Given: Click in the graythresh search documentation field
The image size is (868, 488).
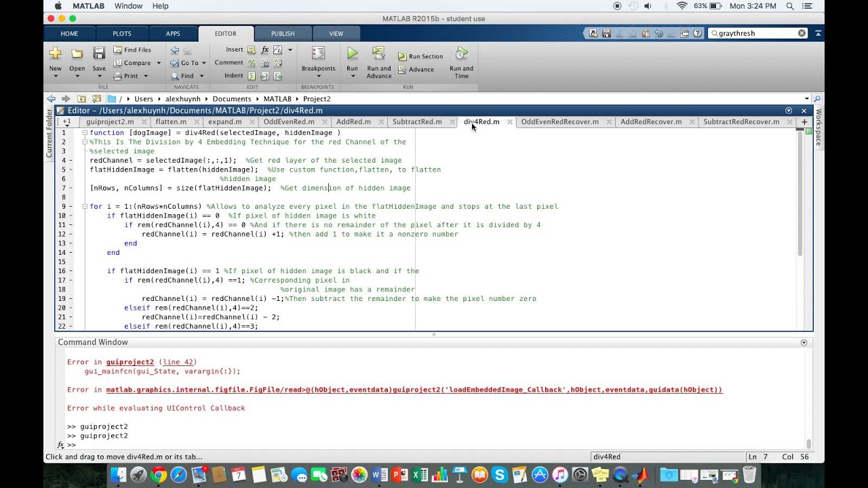Looking at the screenshot, I should (756, 33).
